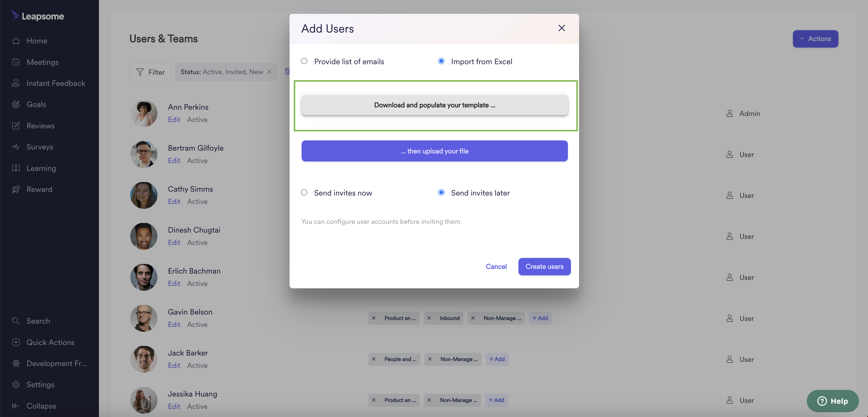Open the Filter dropdown
The width and height of the screenshot is (868, 417).
150,72
